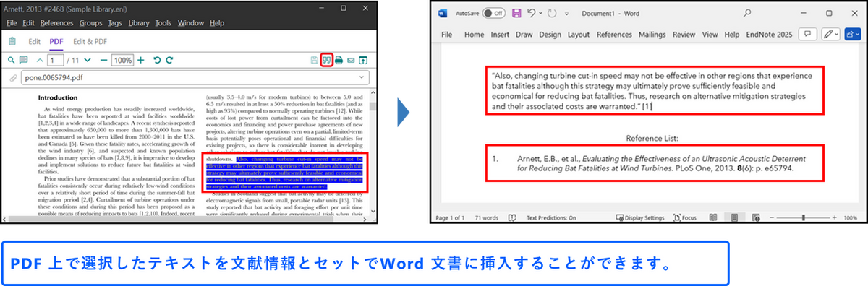Zoom out of the PDF with minus icon

[104, 60]
